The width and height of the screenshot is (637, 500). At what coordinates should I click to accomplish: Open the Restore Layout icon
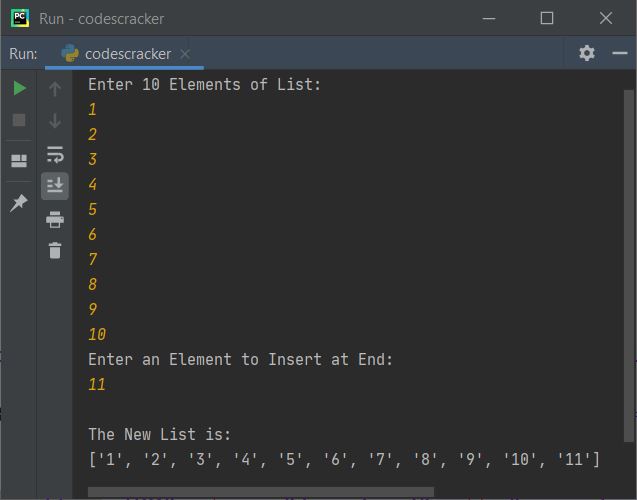click(x=19, y=161)
